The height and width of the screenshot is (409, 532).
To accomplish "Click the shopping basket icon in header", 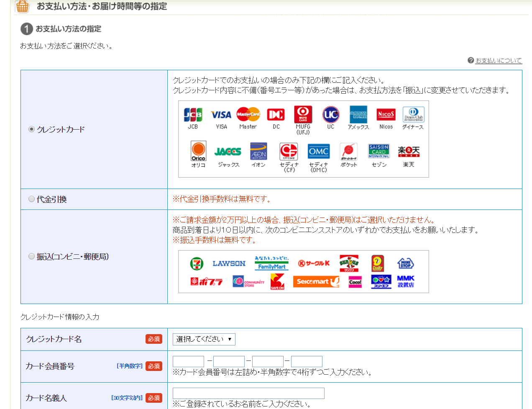I will pyautogui.click(x=22, y=6).
